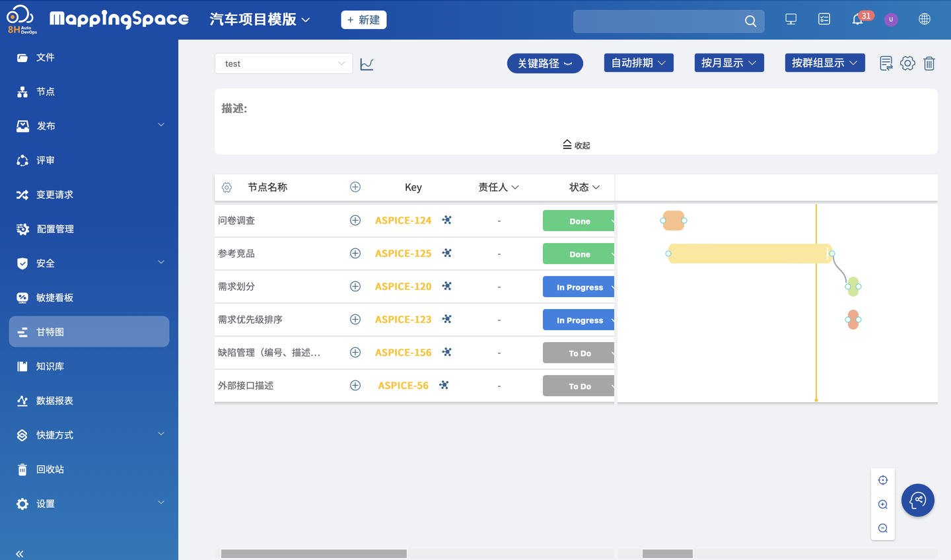Open the test plan dropdown

click(x=284, y=63)
